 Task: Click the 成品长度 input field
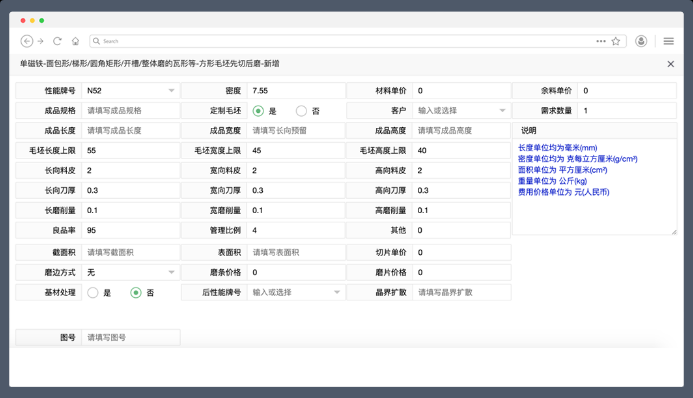point(131,130)
